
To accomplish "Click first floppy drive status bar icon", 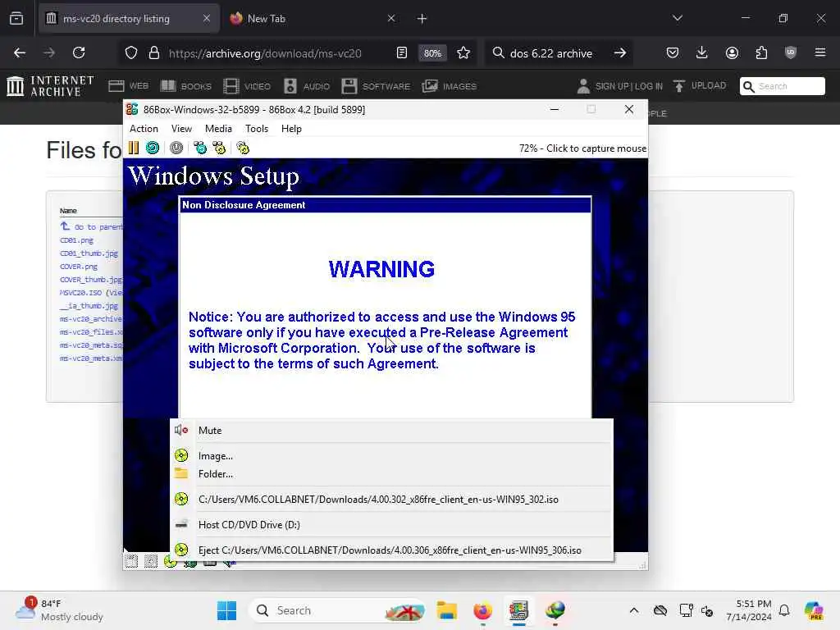I will pos(131,561).
